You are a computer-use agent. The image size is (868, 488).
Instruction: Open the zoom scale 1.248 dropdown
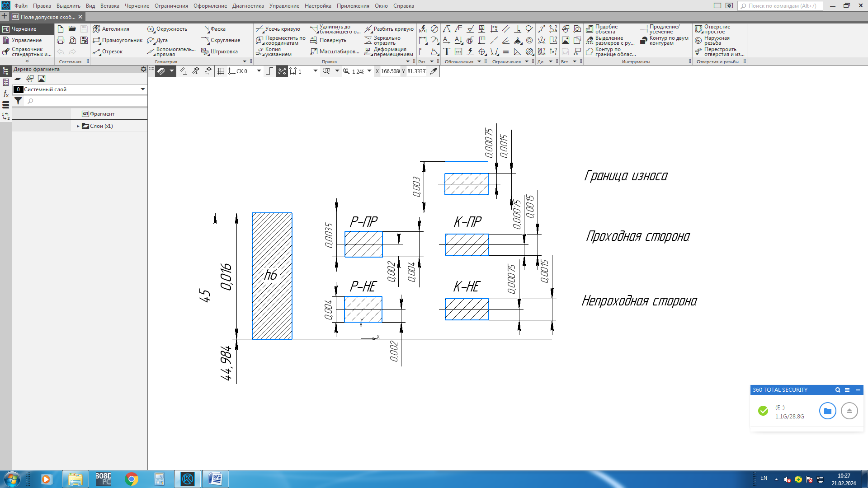click(369, 71)
